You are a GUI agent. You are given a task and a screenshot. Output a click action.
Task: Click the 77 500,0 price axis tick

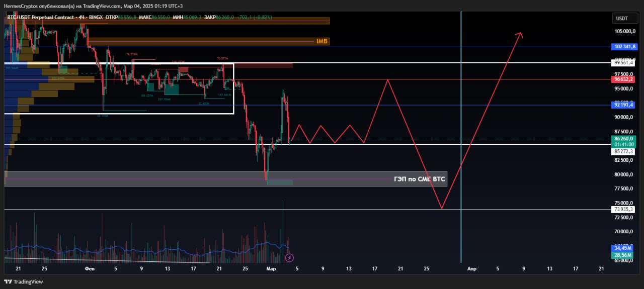624,189
